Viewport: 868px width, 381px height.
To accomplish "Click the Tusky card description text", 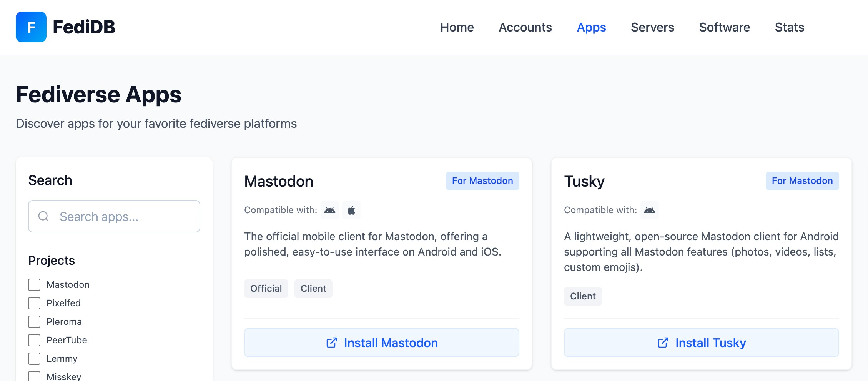I will pos(702,252).
